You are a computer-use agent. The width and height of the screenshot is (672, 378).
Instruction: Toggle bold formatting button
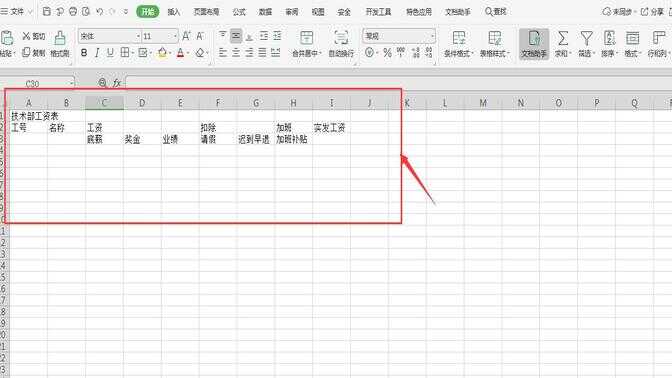(84, 53)
